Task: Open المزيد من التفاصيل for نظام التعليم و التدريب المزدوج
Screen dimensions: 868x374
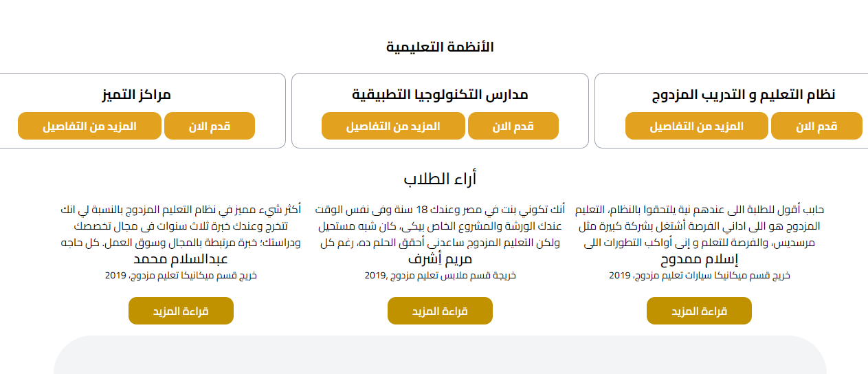Action: click(x=696, y=126)
